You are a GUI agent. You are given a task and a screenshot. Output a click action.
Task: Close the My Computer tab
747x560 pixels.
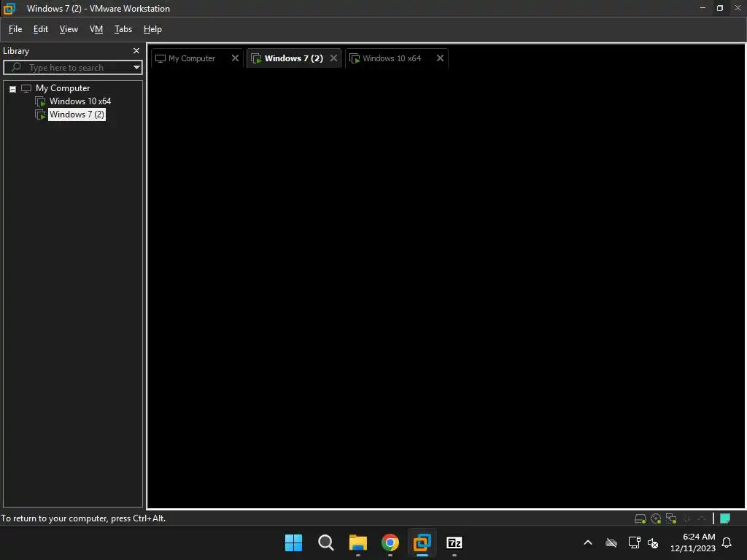click(235, 58)
